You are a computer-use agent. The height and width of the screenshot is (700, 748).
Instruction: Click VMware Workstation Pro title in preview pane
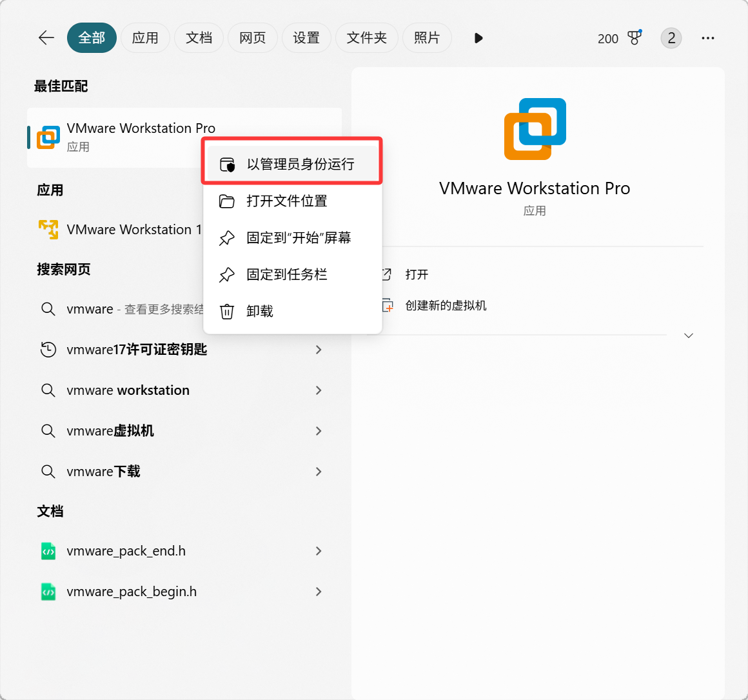tap(535, 188)
